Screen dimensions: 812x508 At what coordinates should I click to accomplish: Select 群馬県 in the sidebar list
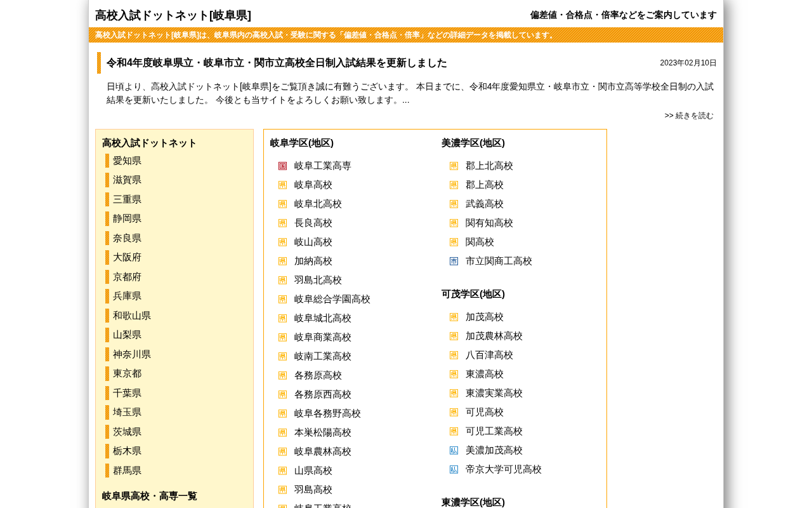[127, 471]
